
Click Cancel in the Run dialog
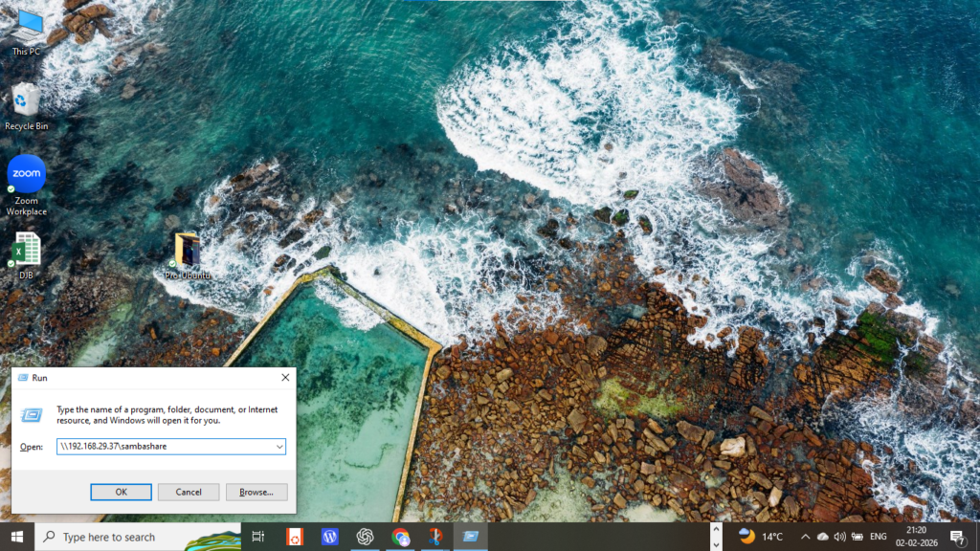[189, 493]
